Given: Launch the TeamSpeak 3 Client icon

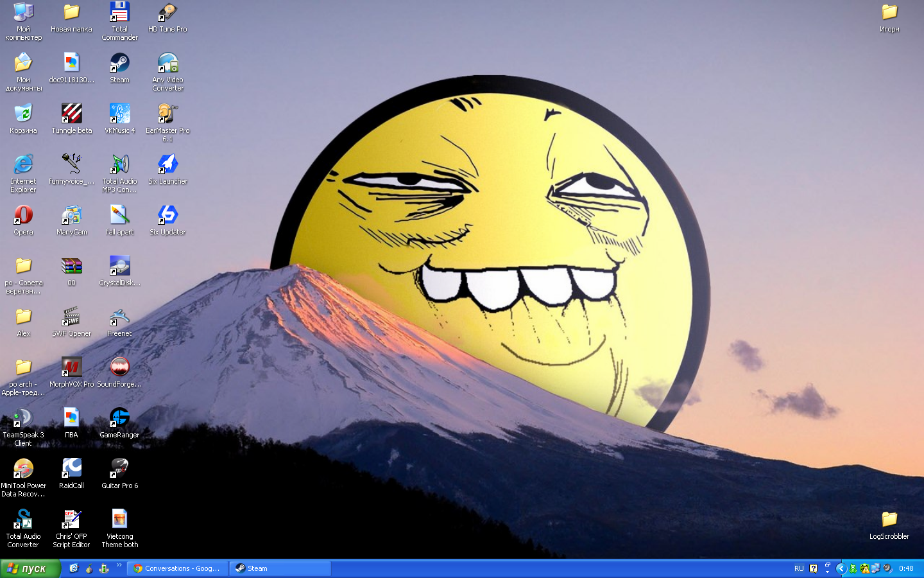Looking at the screenshot, I should 23,419.
